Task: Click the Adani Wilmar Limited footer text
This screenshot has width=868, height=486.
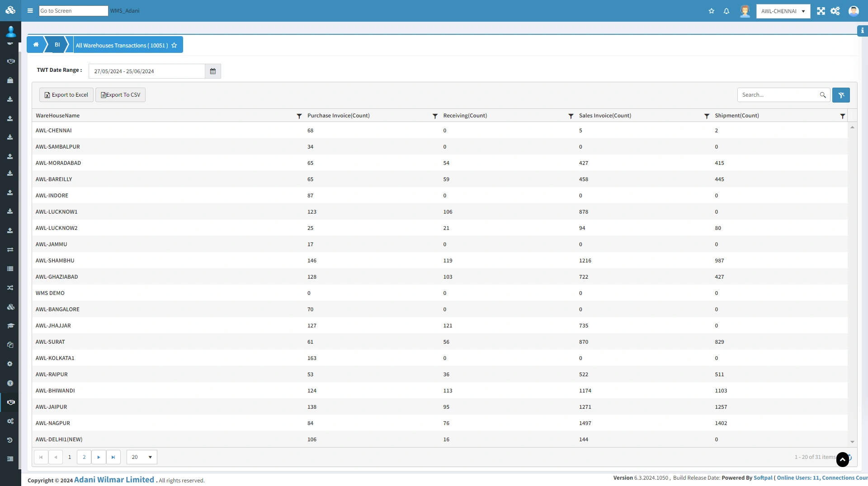Action: [x=114, y=480]
